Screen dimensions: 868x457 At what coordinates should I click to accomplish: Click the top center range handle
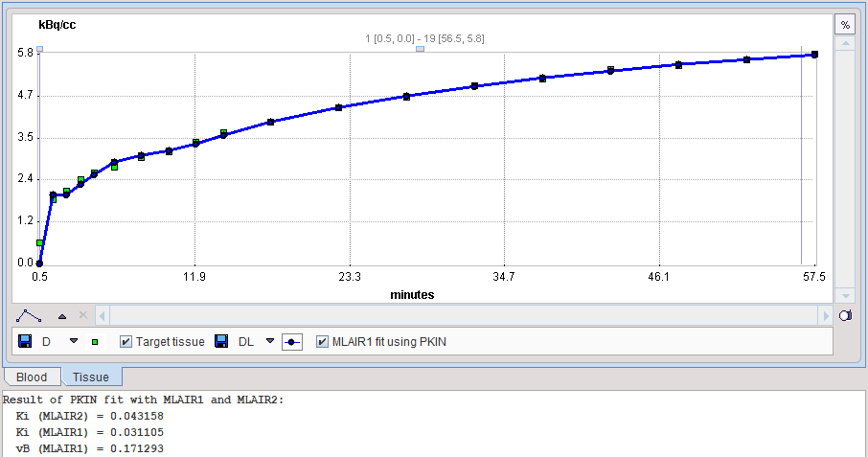coord(421,49)
